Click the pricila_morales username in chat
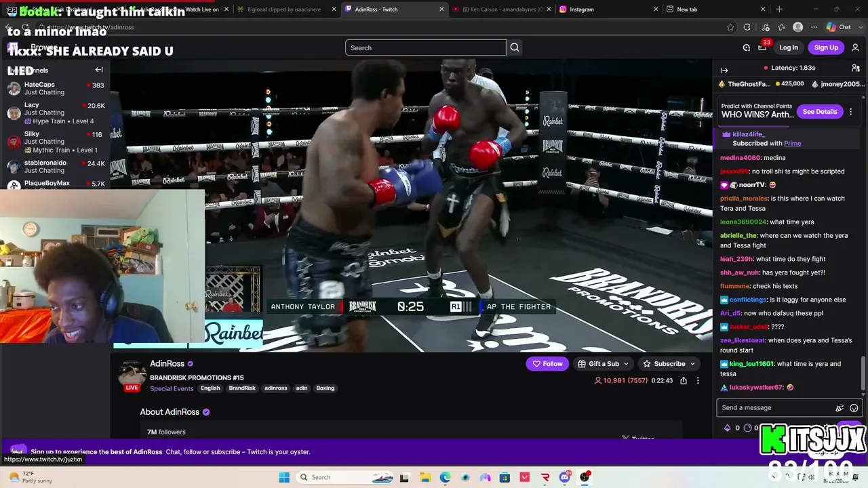 click(744, 199)
